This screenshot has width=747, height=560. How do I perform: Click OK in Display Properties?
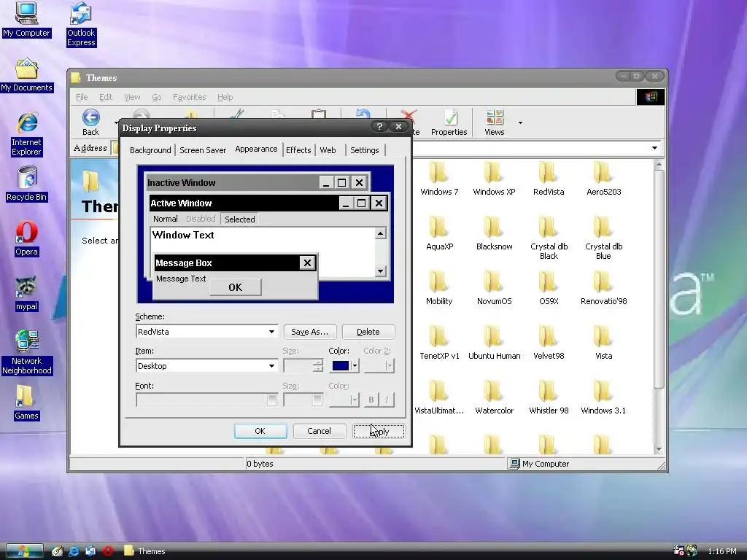point(260,431)
